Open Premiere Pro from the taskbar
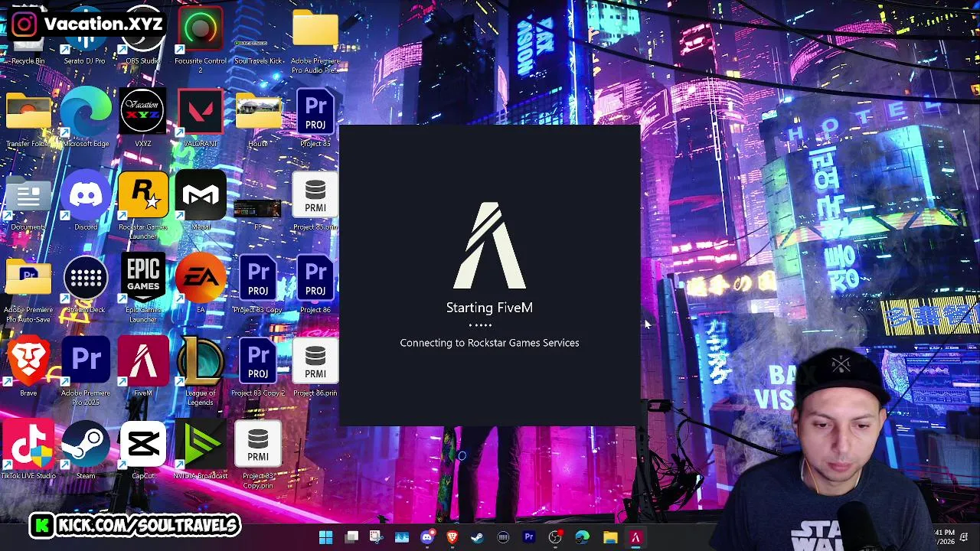 tap(528, 537)
